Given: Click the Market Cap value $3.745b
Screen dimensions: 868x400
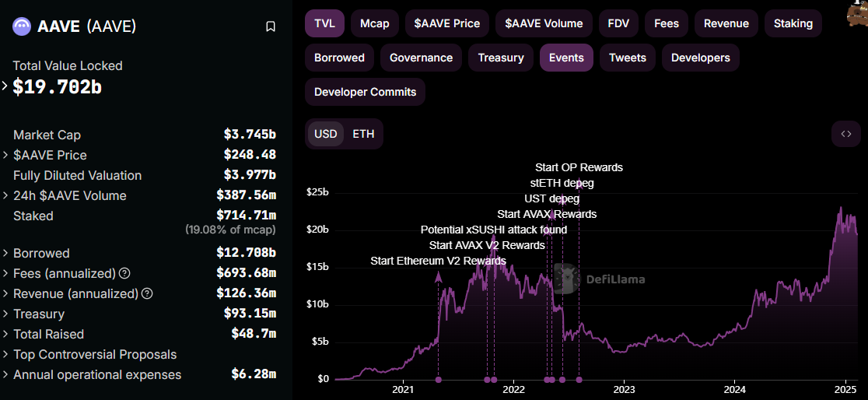Looking at the screenshot, I should point(250,135).
